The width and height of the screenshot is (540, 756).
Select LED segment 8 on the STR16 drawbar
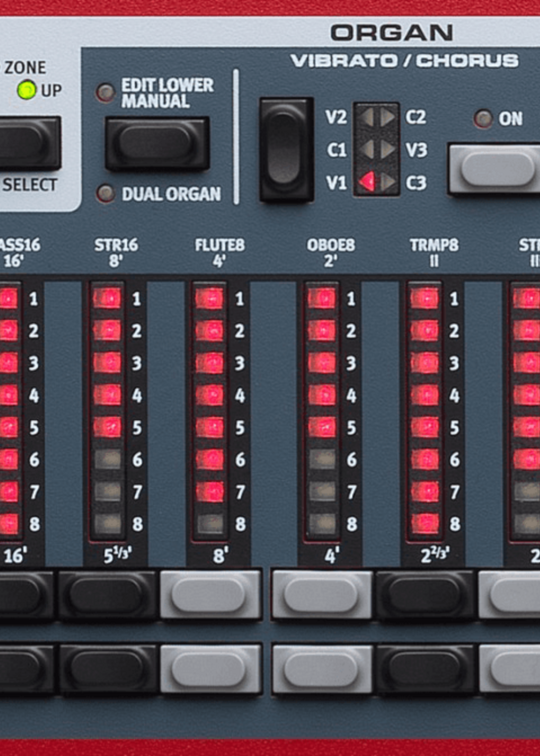pyautogui.click(x=108, y=524)
